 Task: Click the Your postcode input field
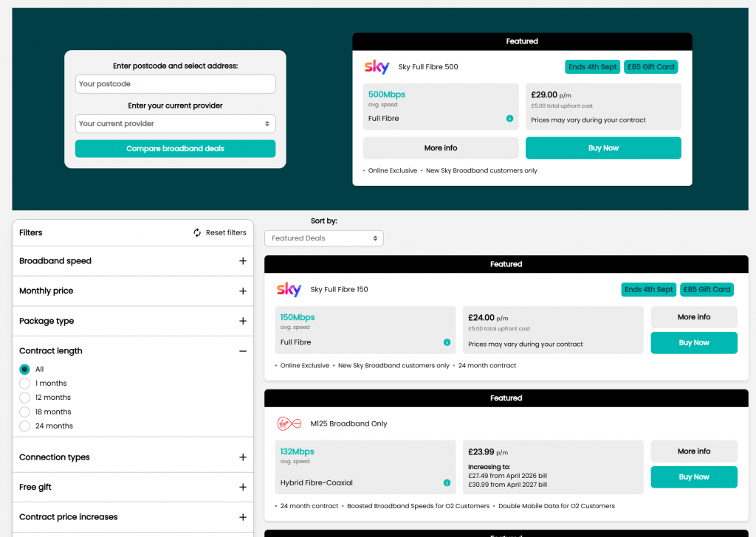(175, 84)
